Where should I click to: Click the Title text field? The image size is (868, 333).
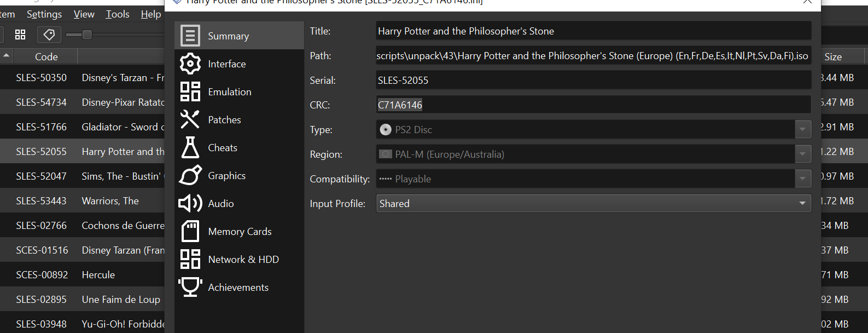593,31
